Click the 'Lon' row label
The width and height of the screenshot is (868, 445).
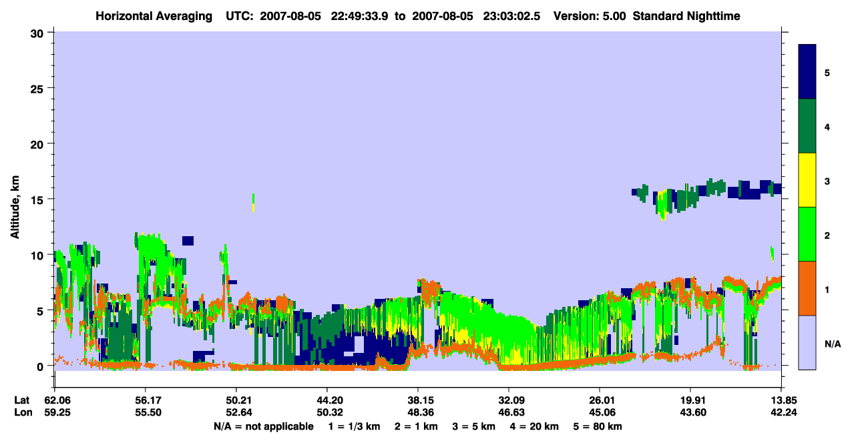tap(23, 413)
